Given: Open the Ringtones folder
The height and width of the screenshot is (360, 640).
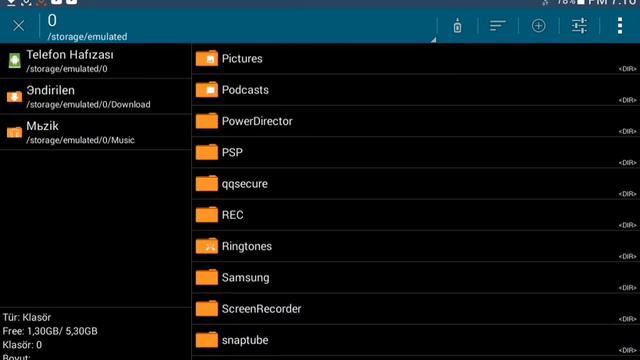Looking at the screenshot, I should 416,247.
